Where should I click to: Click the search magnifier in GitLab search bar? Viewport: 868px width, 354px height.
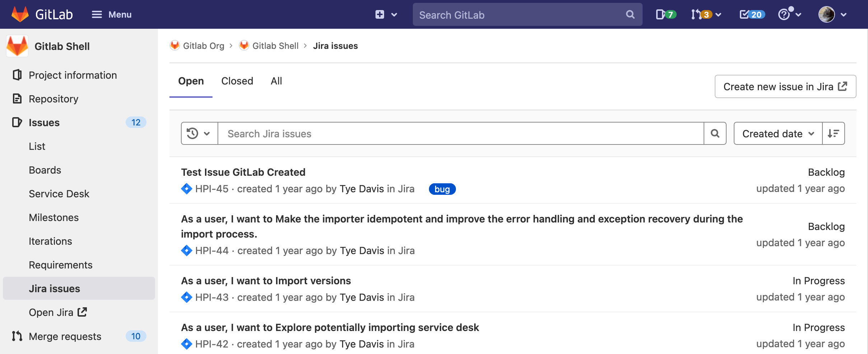(x=630, y=14)
